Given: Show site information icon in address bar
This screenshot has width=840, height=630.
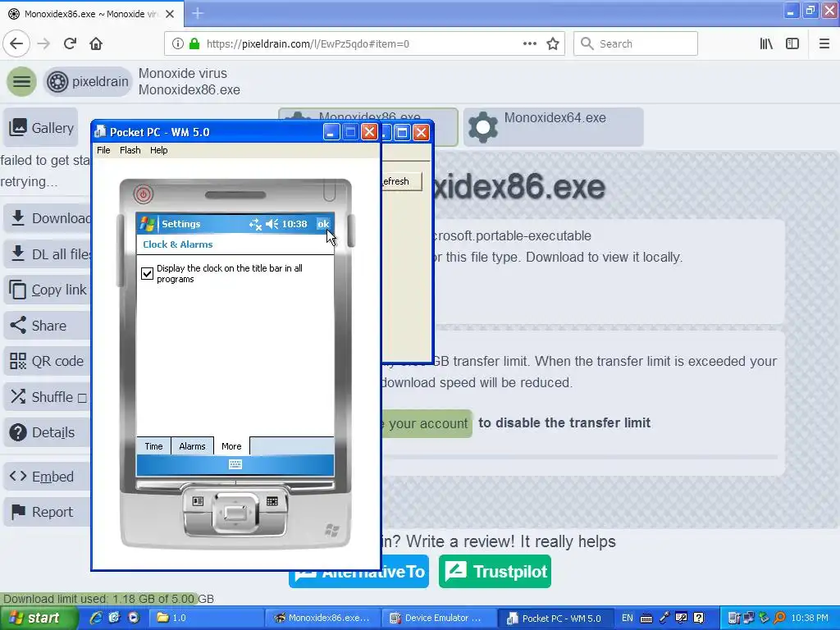Looking at the screenshot, I should coord(177,43).
